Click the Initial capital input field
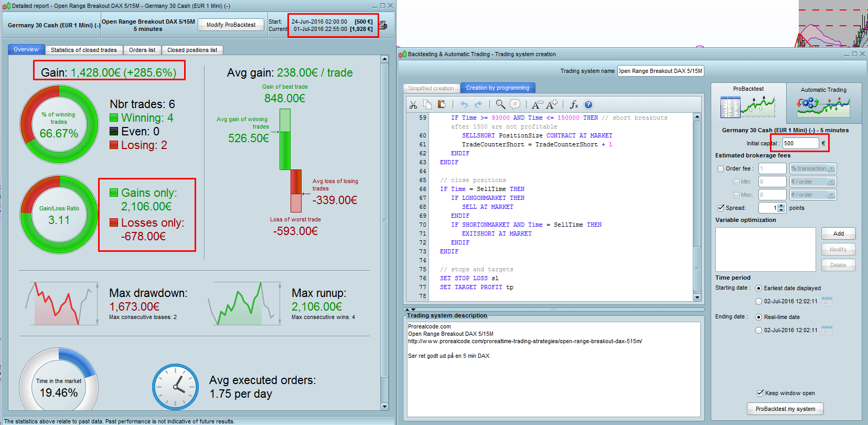 coord(800,143)
